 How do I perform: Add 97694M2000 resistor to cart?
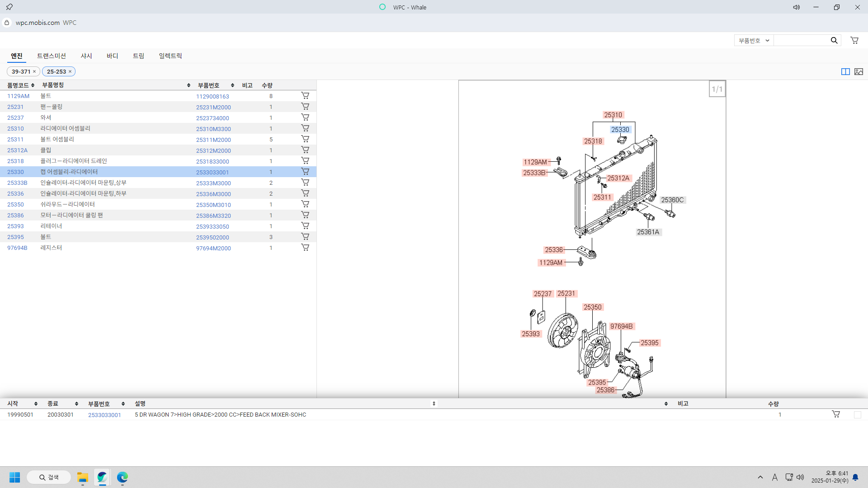305,248
